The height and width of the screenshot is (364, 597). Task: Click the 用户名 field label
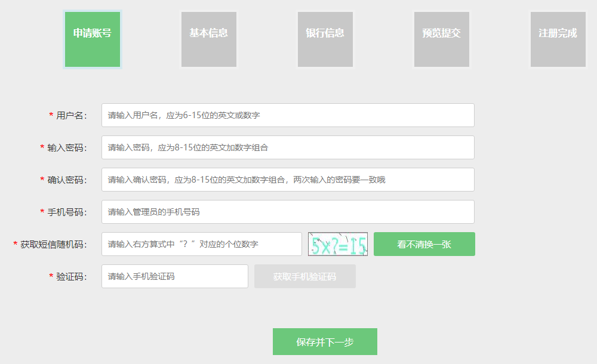click(71, 116)
